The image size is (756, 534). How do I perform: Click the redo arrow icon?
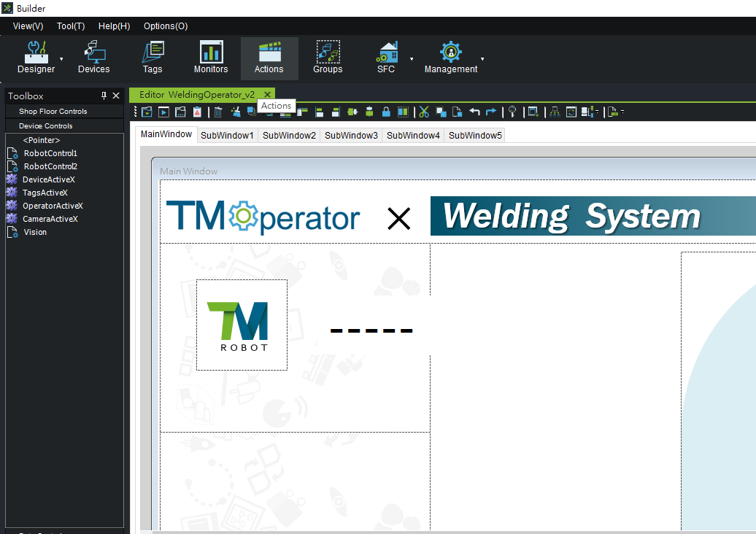491,112
